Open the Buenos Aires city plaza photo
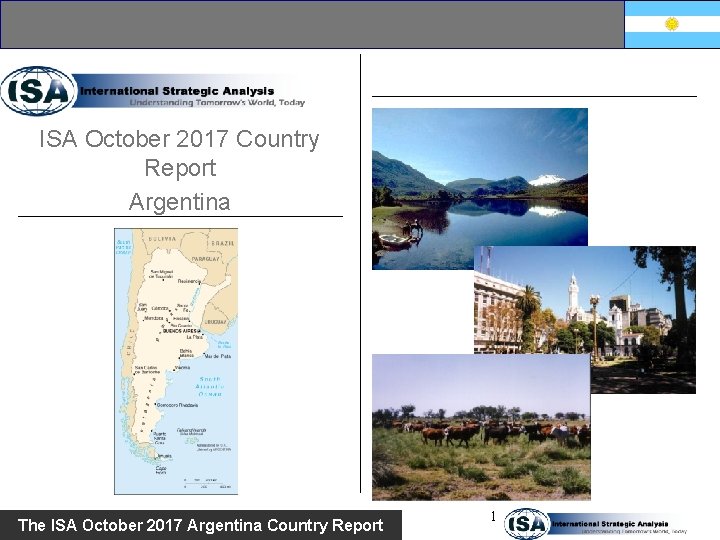Viewport: 720px width, 540px height. pyautogui.click(x=585, y=319)
